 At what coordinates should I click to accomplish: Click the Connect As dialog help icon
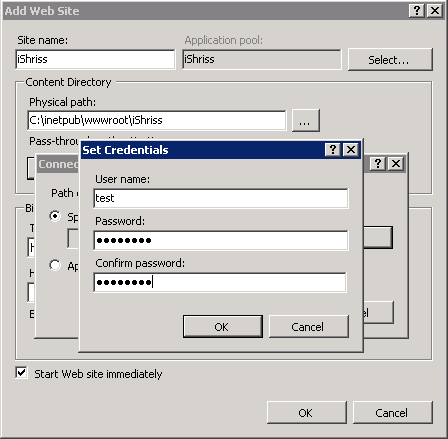[378, 164]
